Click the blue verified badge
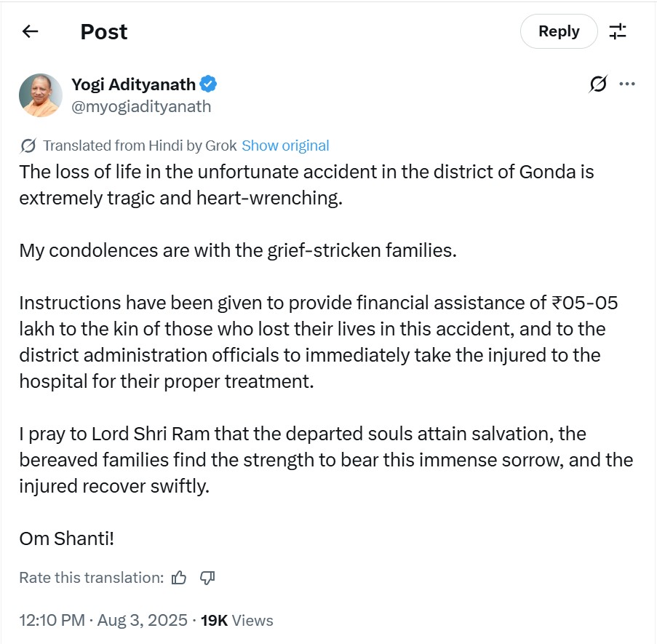 coord(209,84)
